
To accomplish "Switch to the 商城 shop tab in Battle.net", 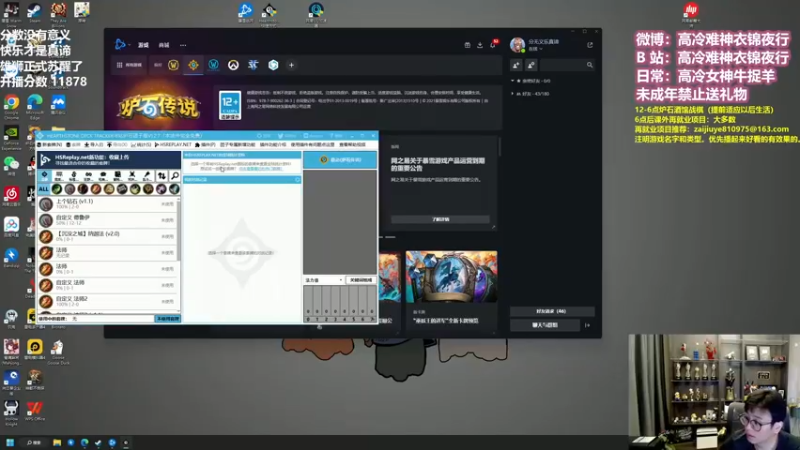I will 164,45.
